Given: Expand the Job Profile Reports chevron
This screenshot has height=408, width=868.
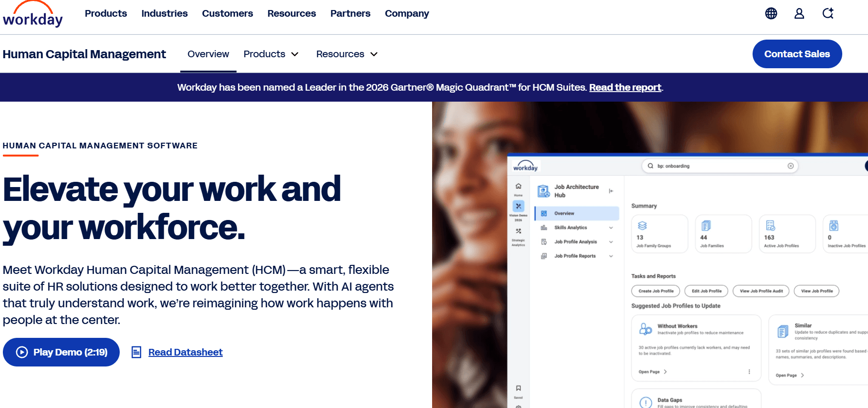Looking at the screenshot, I should (611, 256).
